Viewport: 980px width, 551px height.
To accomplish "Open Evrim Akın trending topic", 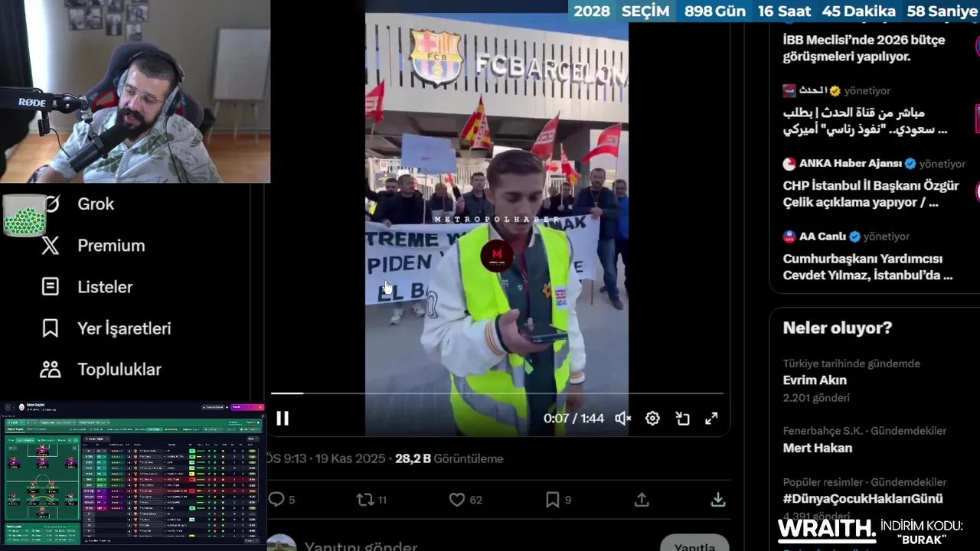I will [815, 380].
